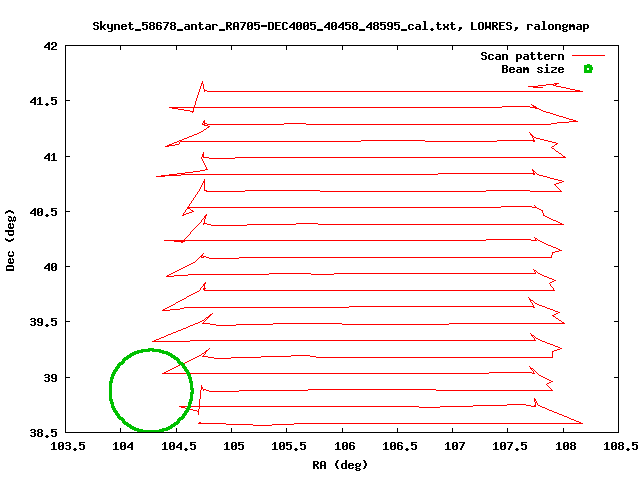Click the 'Dec (deg)' y-axis label

(10, 240)
